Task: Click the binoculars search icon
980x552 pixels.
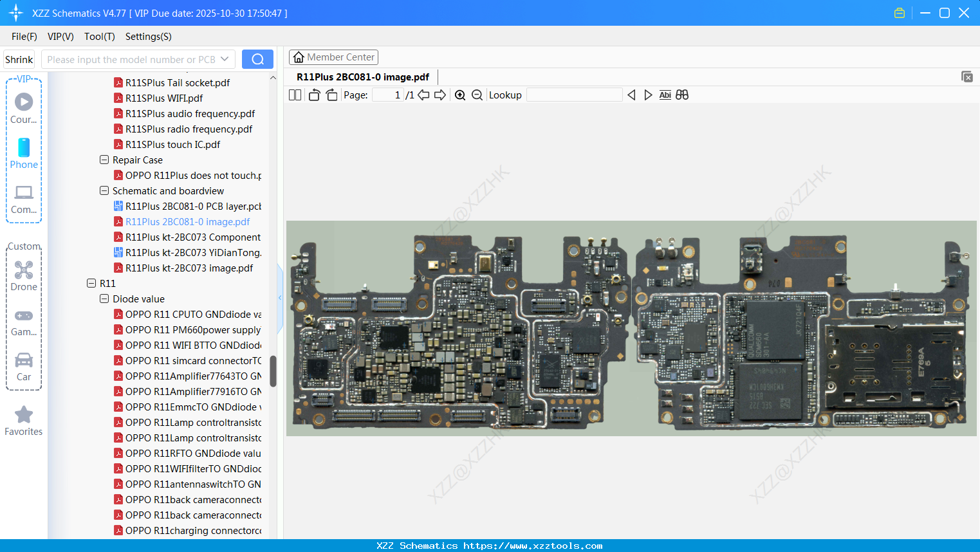Action: point(682,95)
